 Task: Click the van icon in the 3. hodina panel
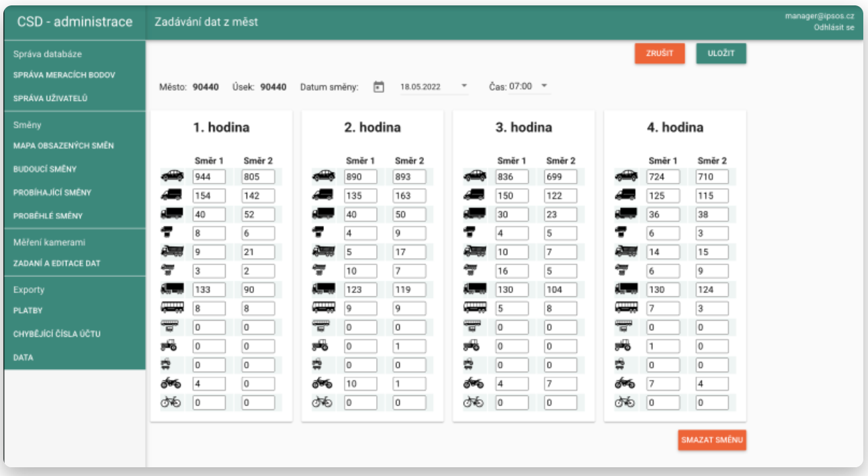pos(474,196)
